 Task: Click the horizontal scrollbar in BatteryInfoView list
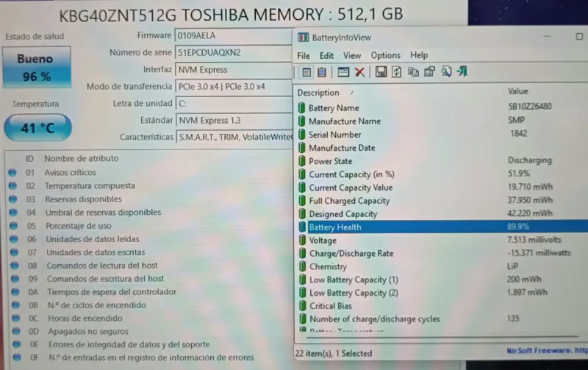point(442,337)
